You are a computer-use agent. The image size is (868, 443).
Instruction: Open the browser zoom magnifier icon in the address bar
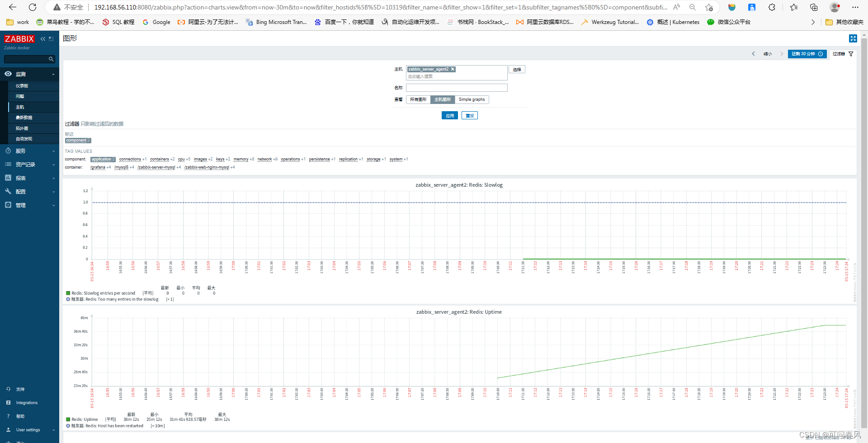pos(693,7)
